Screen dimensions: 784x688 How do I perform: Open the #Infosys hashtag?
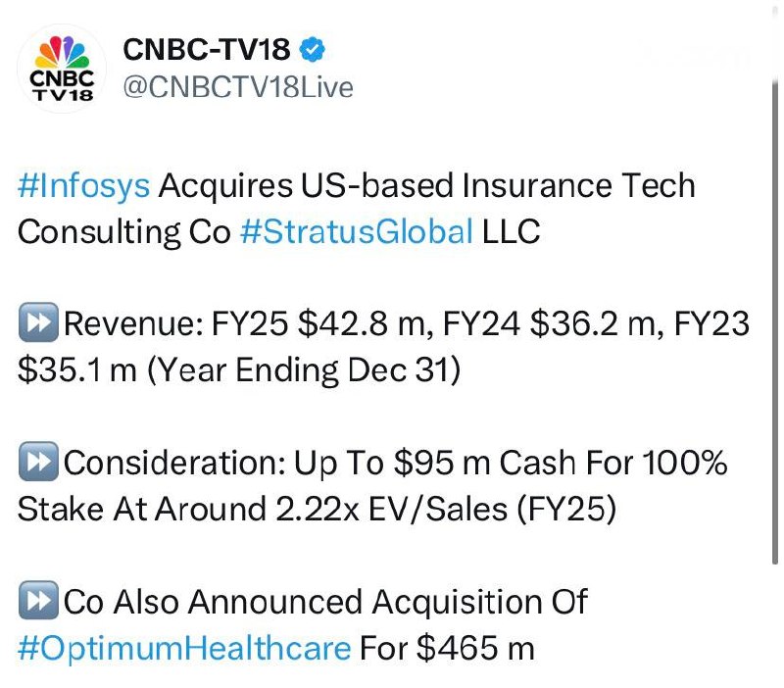(84, 186)
